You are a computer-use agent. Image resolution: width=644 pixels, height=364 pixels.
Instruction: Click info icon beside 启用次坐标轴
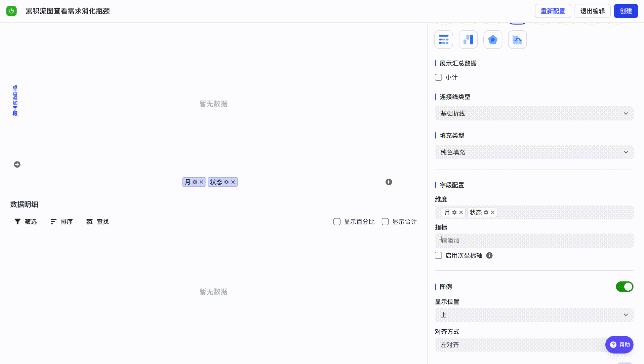click(x=489, y=256)
